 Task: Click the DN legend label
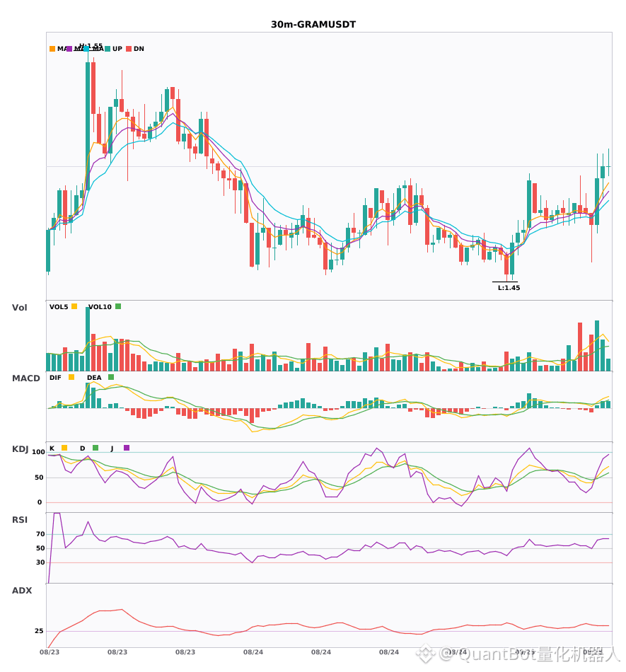(139, 49)
